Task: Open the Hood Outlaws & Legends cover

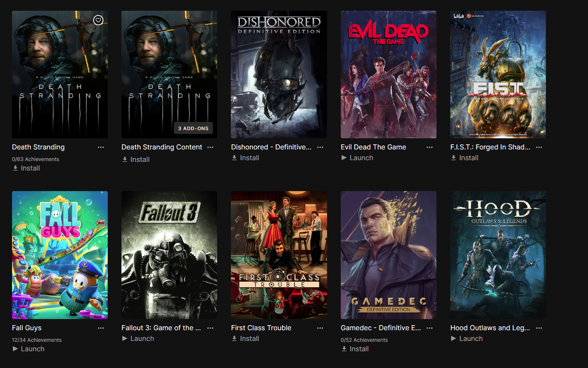Action: pos(498,255)
